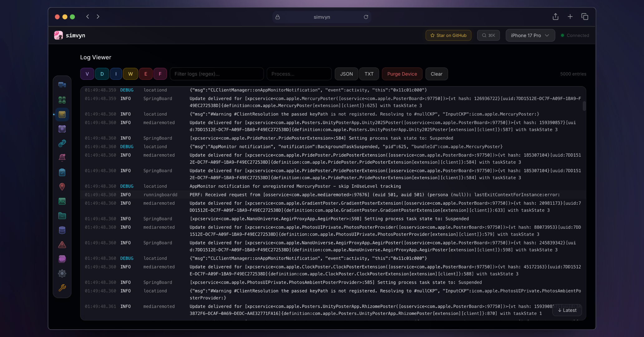Switch export format to TXT
The width and height of the screenshot is (644, 337).
(369, 74)
